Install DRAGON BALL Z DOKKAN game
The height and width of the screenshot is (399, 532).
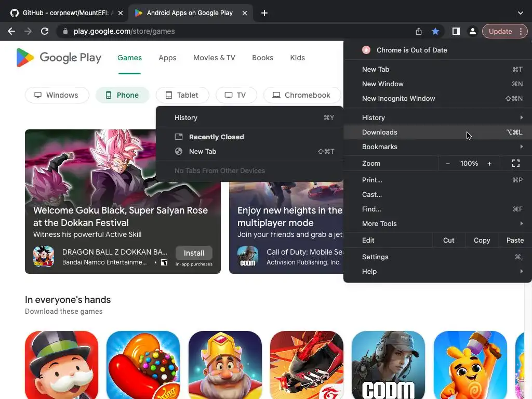194,253
